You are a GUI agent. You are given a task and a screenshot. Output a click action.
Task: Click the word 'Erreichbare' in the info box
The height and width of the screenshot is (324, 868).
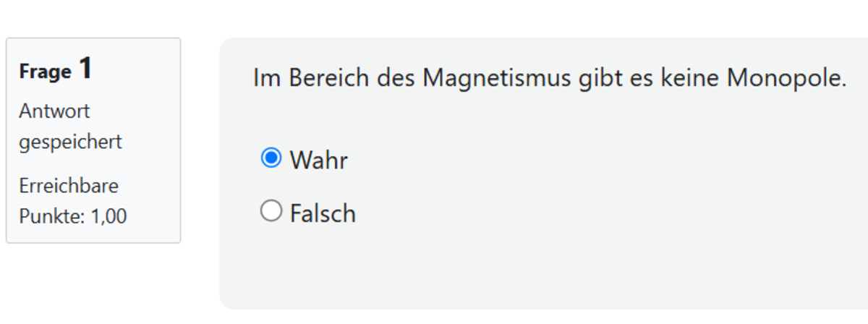tap(69, 186)
